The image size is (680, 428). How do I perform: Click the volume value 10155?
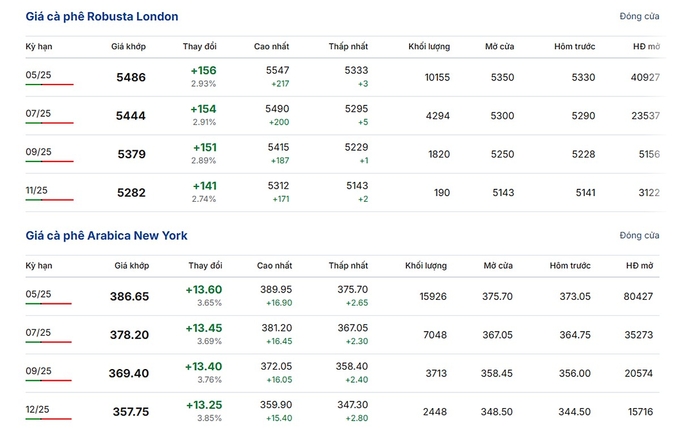point(437,78)
